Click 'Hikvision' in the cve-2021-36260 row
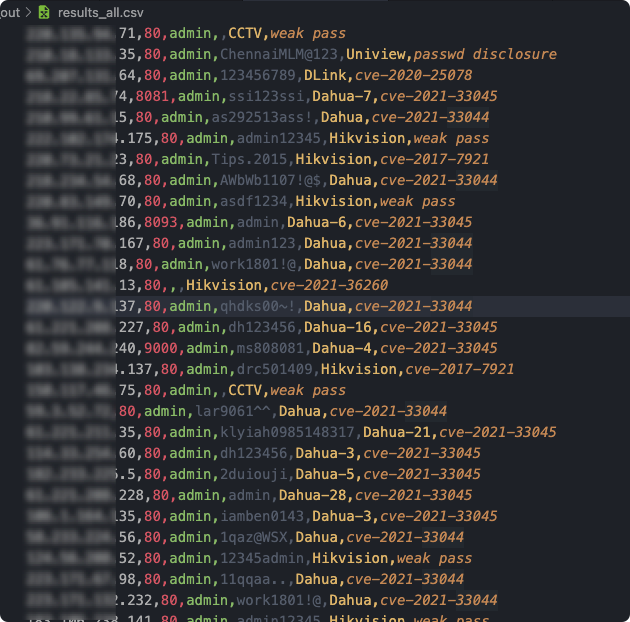630x622 pixels. pyautogui.click(x=224, y=285)
